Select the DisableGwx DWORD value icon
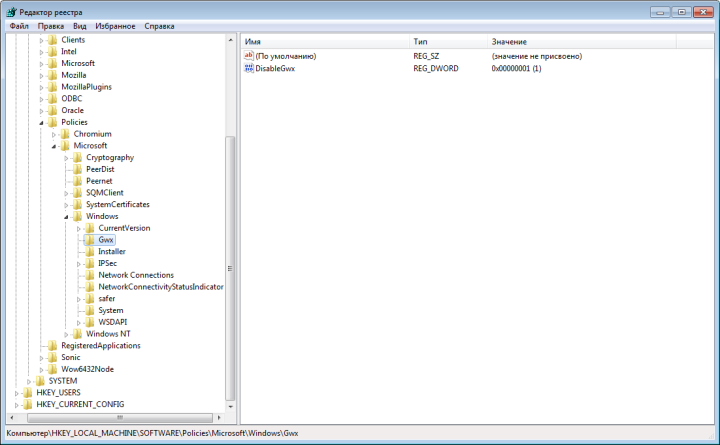The image size is (720, 445). [x=249, y=68]
